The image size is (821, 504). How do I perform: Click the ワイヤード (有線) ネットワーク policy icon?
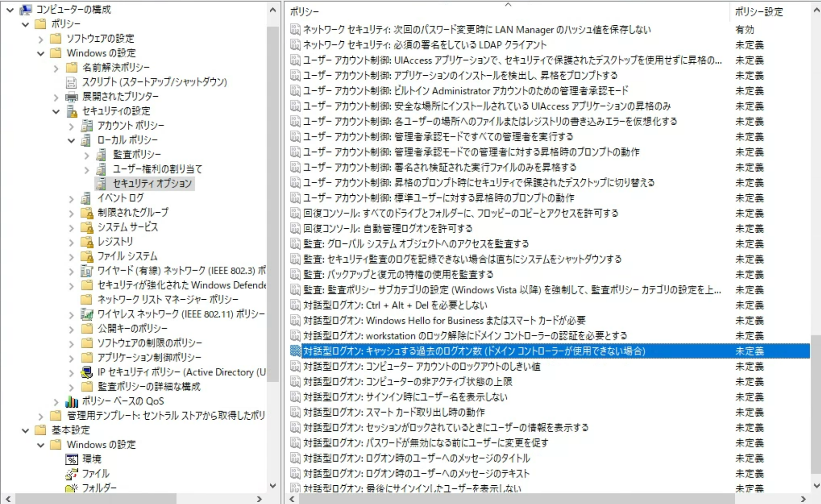pyautogui.click(x=87, y=270)
